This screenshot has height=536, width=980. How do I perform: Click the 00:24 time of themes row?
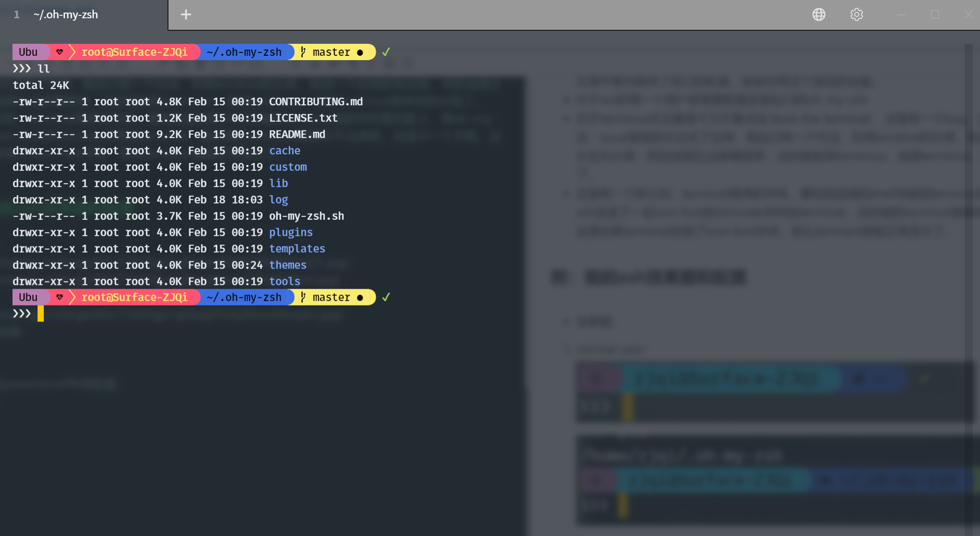click(x=247, y=265)
